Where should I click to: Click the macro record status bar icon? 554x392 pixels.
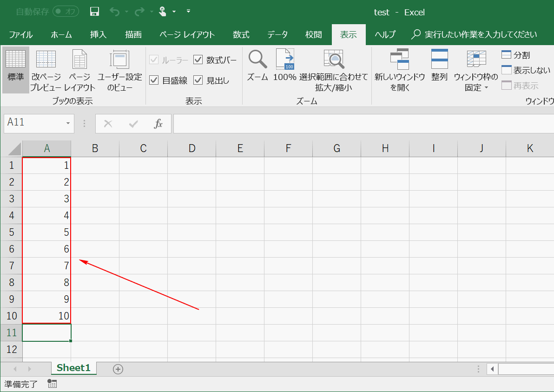[x=52, y=384]
